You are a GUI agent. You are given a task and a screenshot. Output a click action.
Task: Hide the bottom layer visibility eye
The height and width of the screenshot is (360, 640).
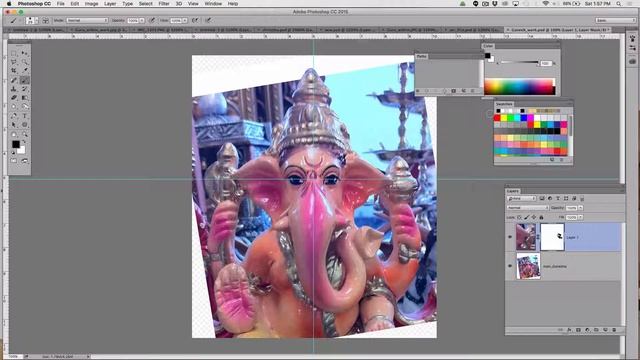click(510, 266)
